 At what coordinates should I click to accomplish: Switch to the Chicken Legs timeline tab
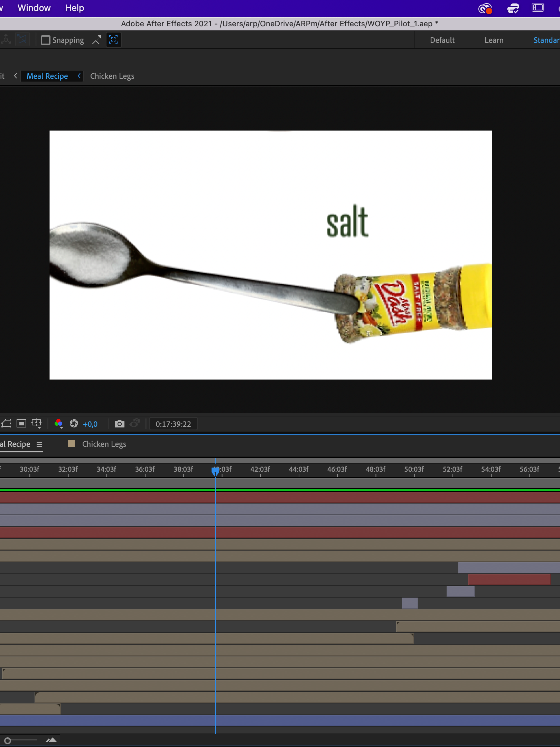tap(104, 444)
